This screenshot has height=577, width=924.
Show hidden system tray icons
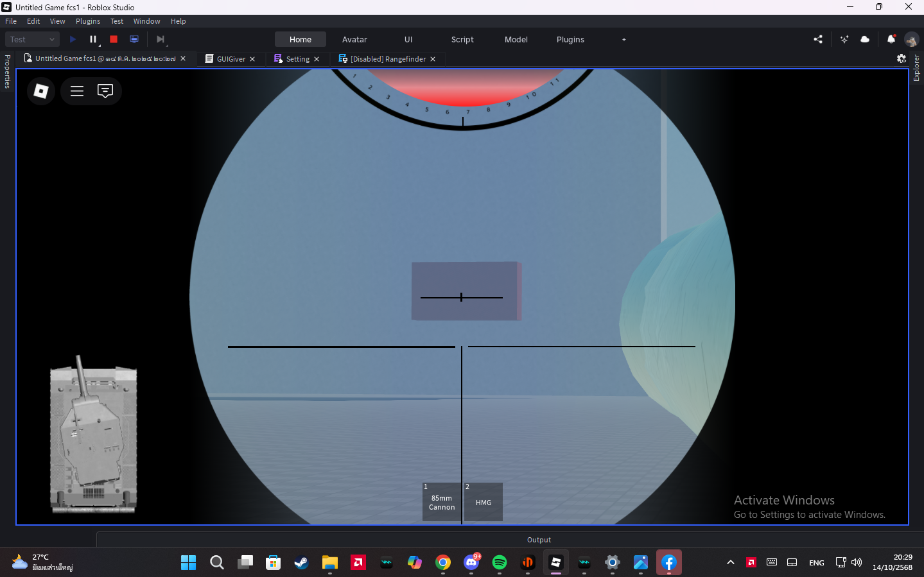click(731, 563)
